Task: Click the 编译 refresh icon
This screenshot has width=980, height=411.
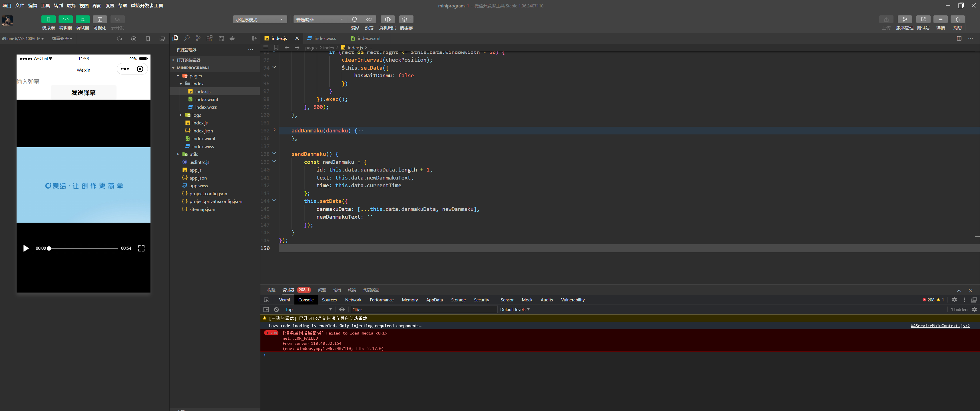Action: [x=355, y=19]
